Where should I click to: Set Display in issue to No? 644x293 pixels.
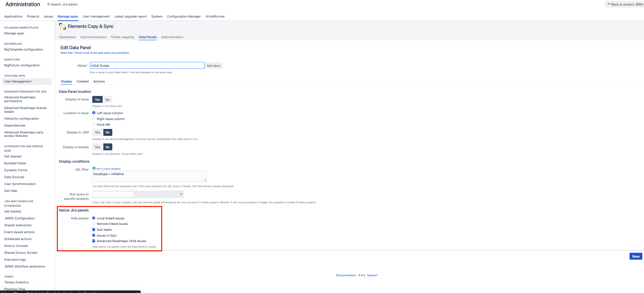click(107, 99)
